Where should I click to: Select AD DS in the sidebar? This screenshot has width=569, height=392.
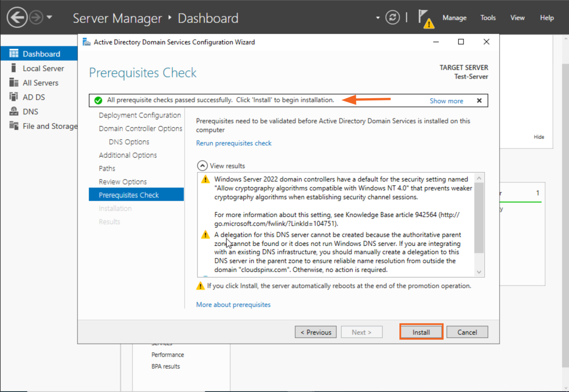coord(33,97)
